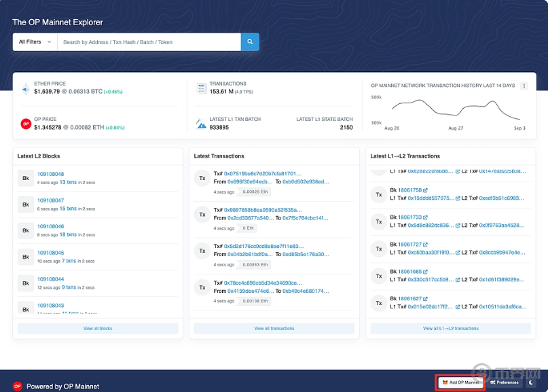Open external link icon beside Bk 18061758
Viewport: 548px width, 392px height.
pos(426,190)
